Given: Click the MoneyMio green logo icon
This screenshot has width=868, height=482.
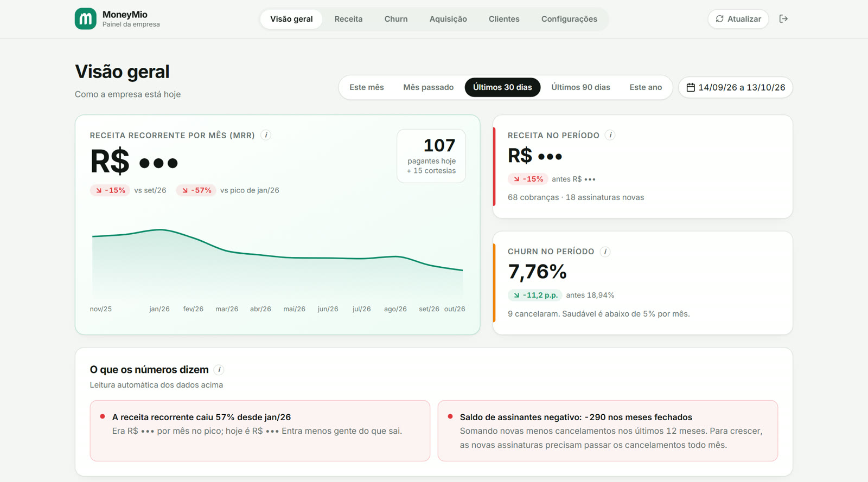Looking at the screenshot, I should 85,19.
